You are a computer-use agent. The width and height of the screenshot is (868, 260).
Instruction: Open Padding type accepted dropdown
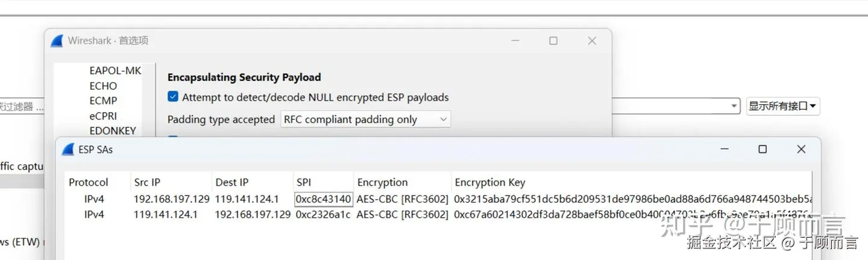[366, 119]
